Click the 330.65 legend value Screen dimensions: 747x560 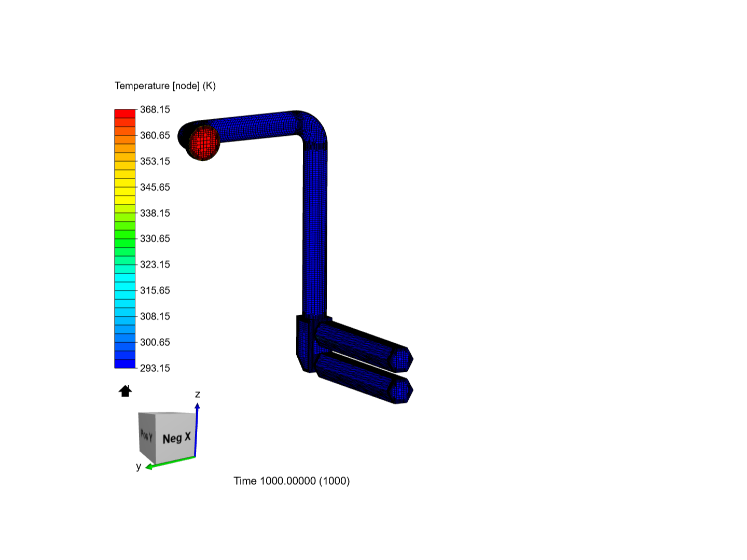tap(155, 239)
